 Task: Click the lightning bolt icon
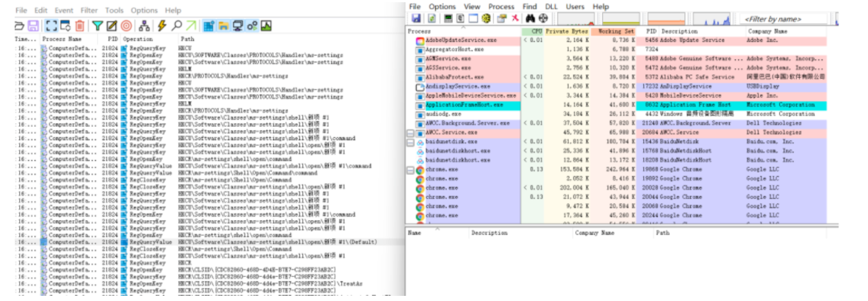[x=162, y=26]
